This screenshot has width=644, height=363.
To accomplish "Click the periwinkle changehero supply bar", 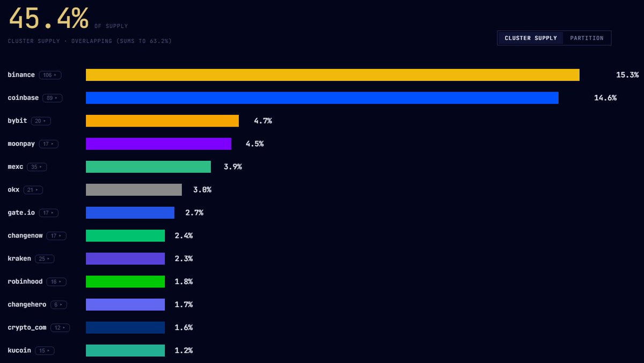I will 125,305.
